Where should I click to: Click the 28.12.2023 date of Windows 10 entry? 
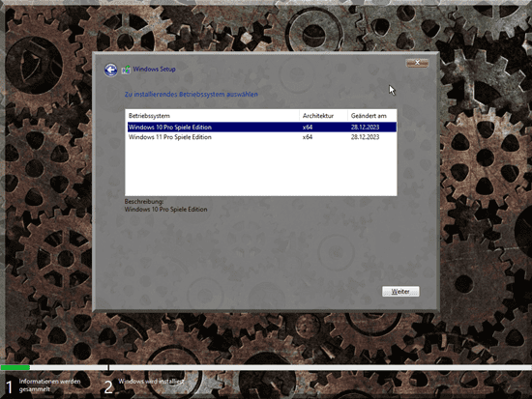coord(365,128)
